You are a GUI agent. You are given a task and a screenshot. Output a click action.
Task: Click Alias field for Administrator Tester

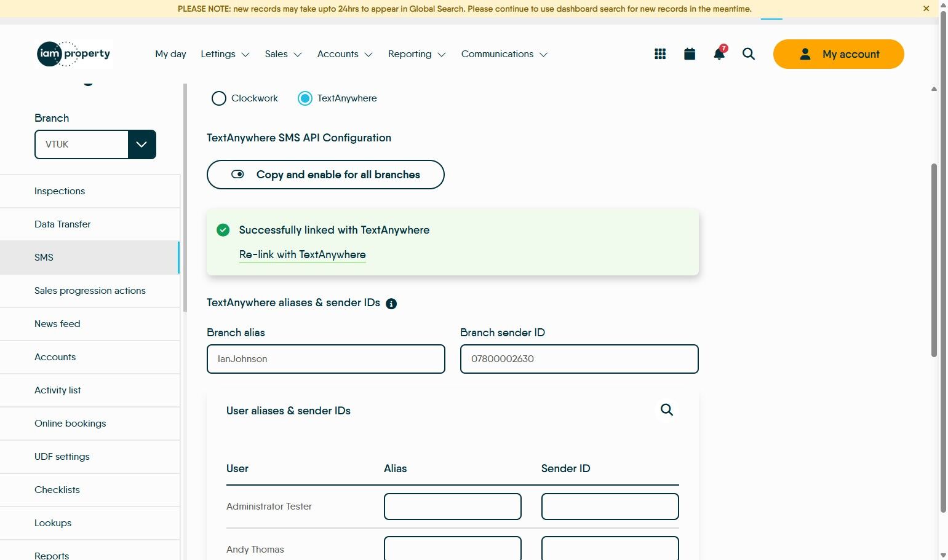[x=453, y=507]
